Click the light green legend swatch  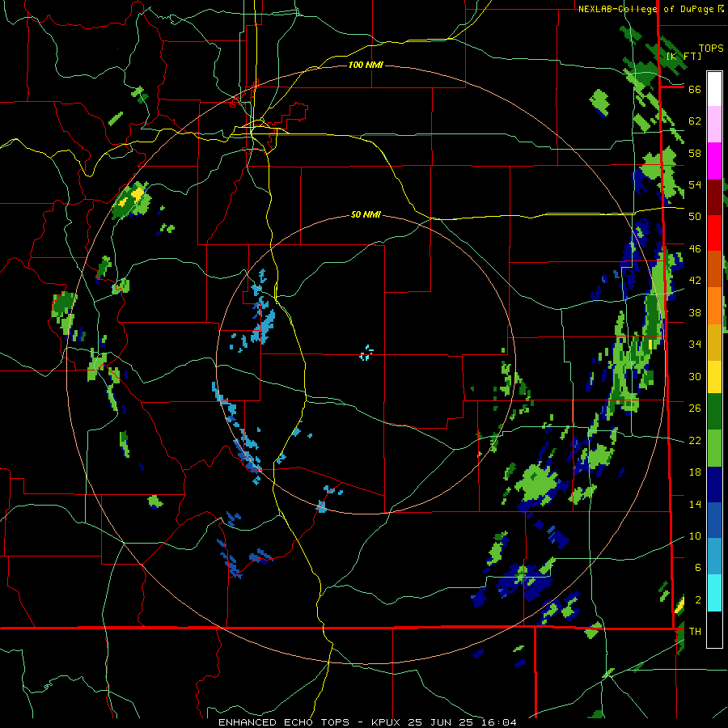tap(714, 448)
